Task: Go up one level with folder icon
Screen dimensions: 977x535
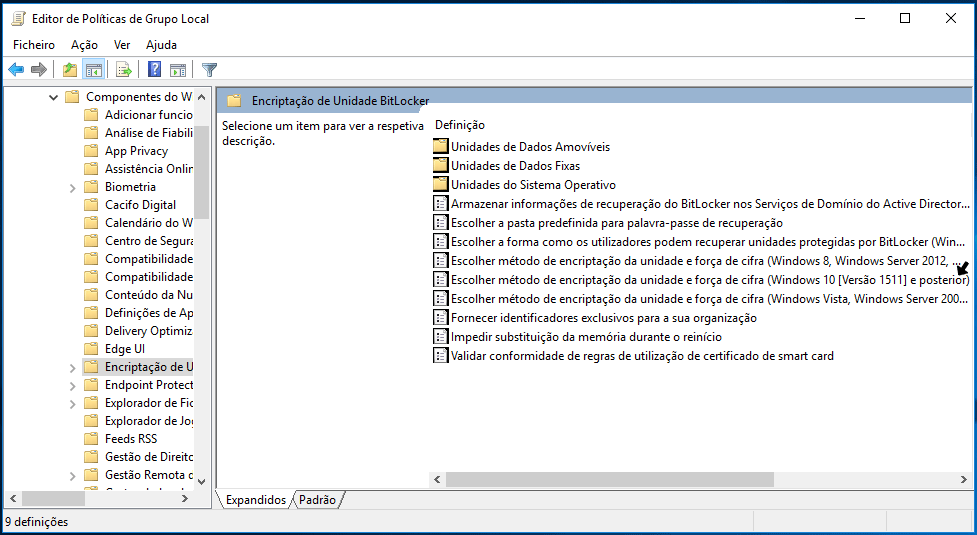Action: click(70, 70)
